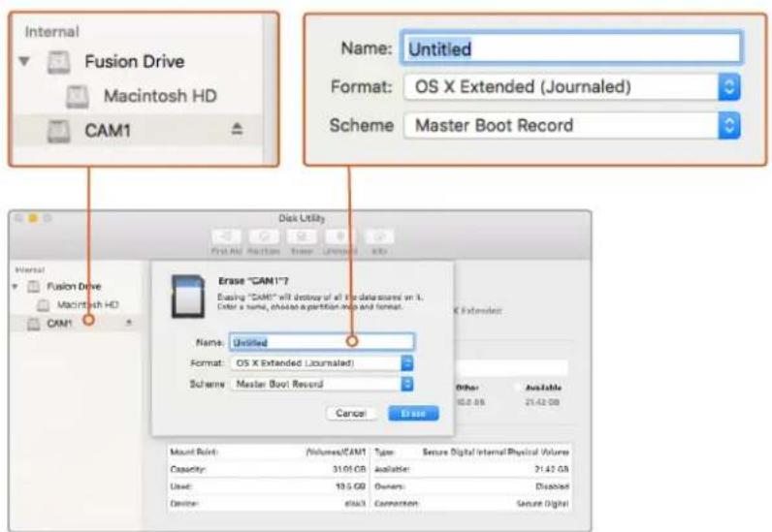Image resolution: width=772 pixels, height=532 pixels.
Task: Select the Erase icon in the toolbar
Action: point(302,237)
